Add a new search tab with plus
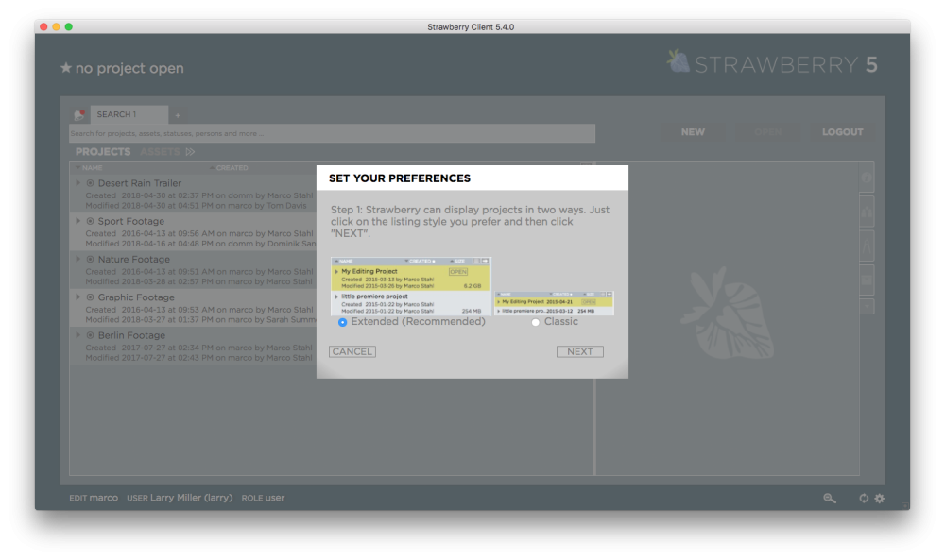The height and width of the screenshot is (560, 945). pos(178,115)
